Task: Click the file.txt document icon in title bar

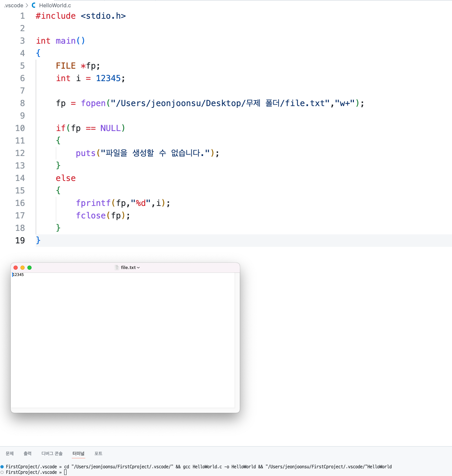Action: pyautogui.click(x=117, y=268)
